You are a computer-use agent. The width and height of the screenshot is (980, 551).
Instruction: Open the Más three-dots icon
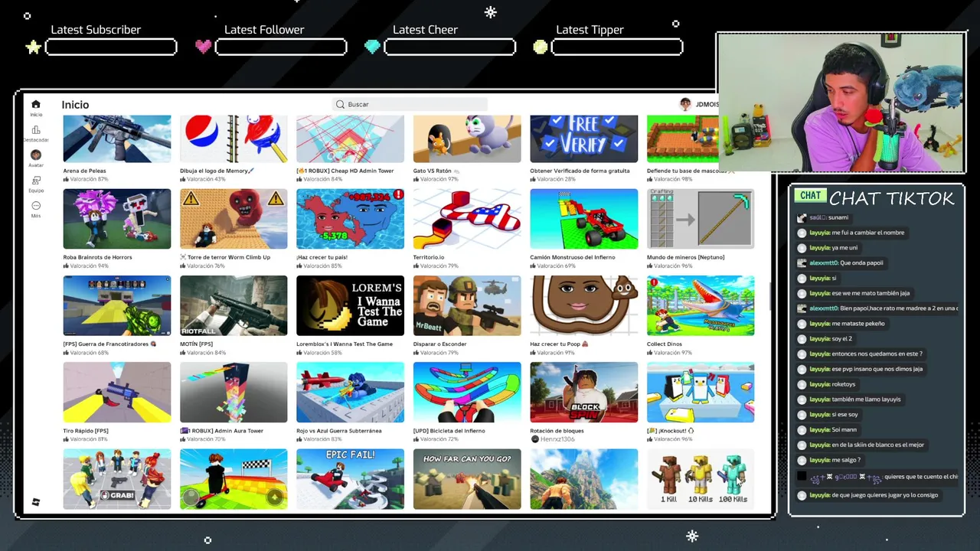tap(35, 206)
